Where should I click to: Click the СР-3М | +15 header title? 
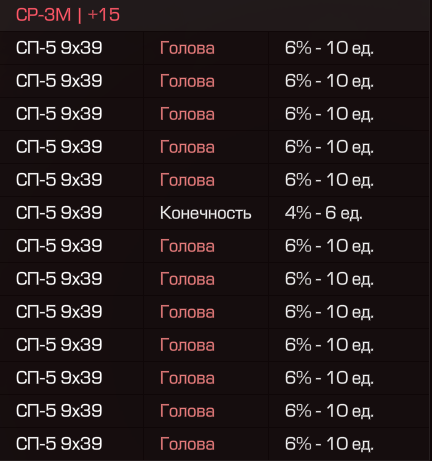point(68,15)
